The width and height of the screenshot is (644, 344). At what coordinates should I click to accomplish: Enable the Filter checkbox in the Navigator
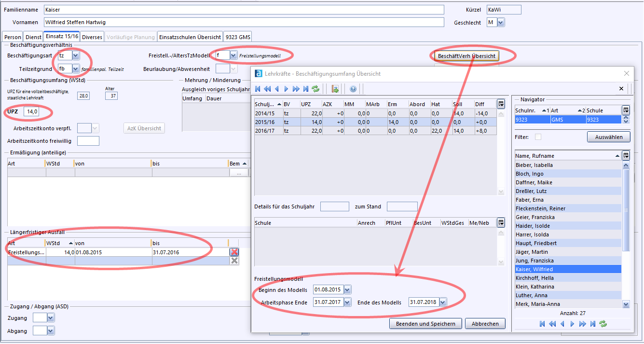click(538, 137)
